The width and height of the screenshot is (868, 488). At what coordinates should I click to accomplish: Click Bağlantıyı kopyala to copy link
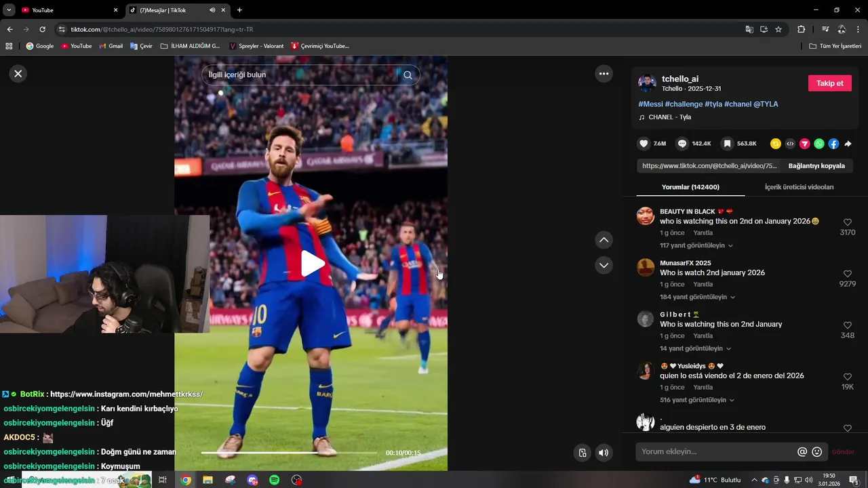coord(816,166)
